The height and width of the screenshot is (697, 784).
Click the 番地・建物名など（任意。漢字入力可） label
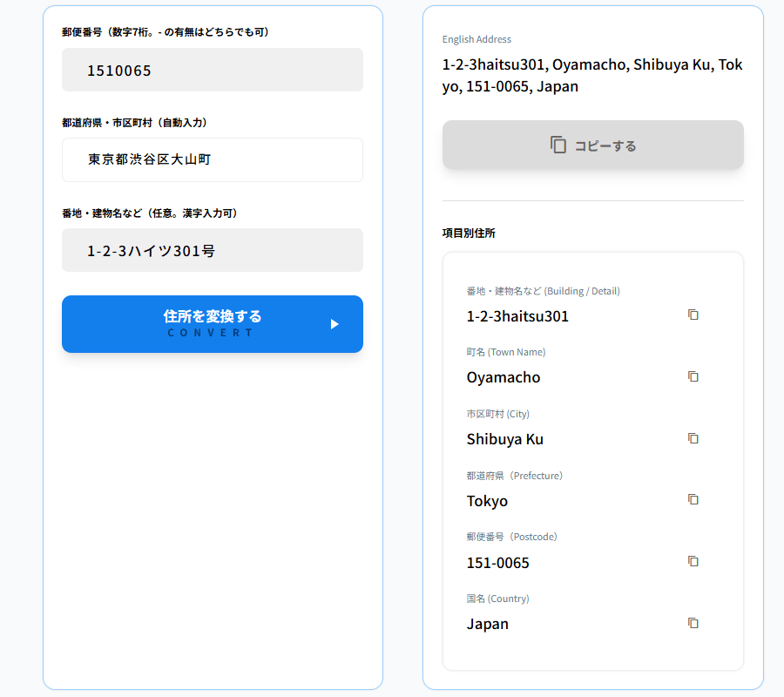tap(150, 213)
